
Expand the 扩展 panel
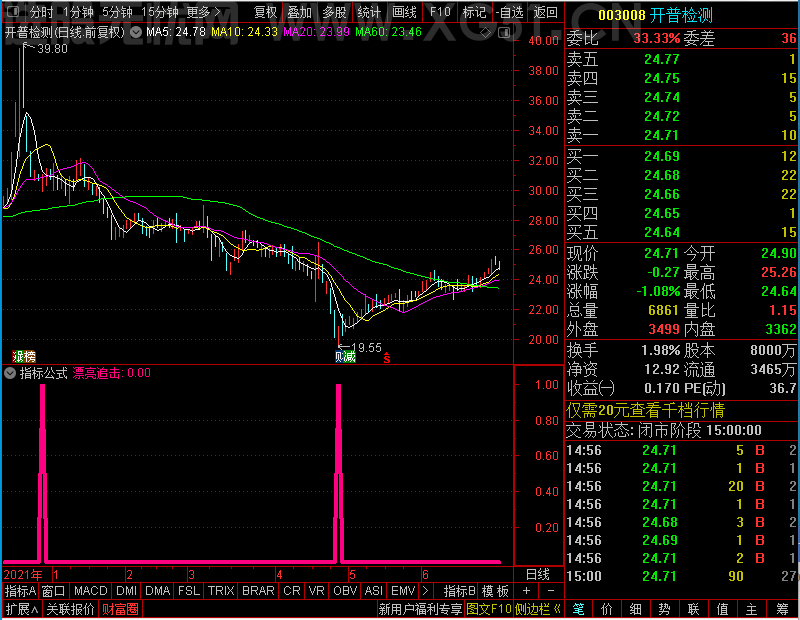click(x=22, y=609)
